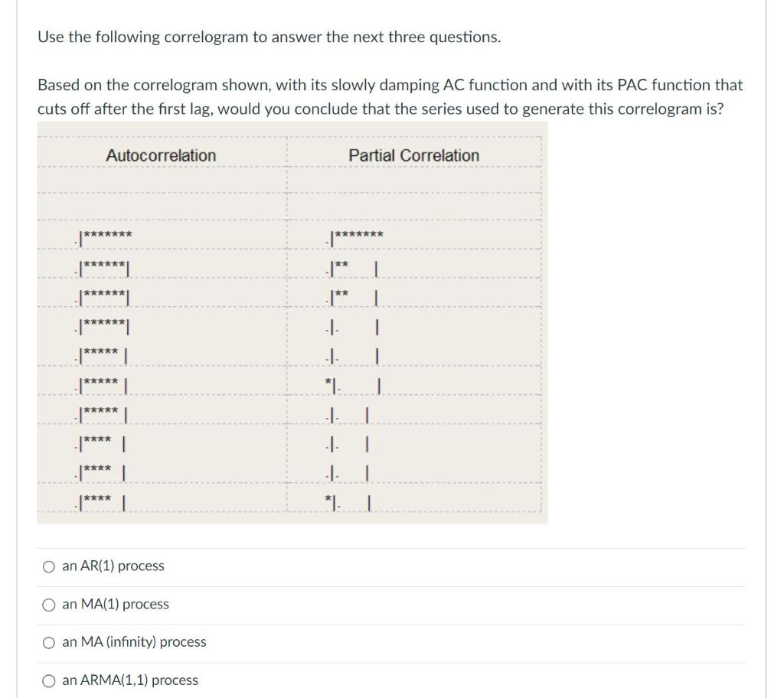784x698 pixels.
Task: Click the answer text 'an MA(1) process'
Action: (116, 605)
